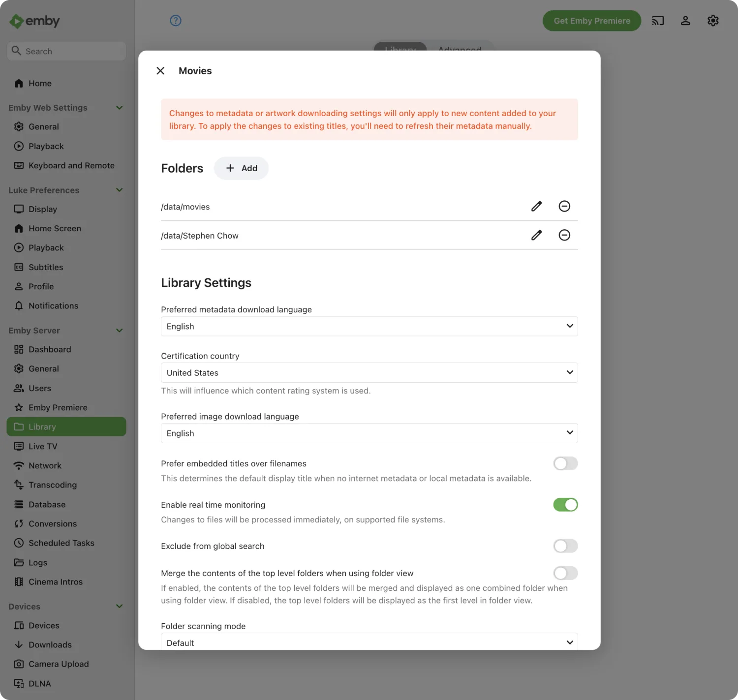Open Live TV settings
This screenshot has height=700, width=738.
pyautogui.click(x=66, y=446)
